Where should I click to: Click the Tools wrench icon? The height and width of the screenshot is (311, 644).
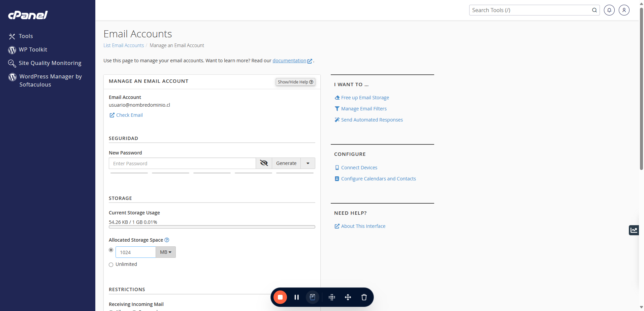pos(12,36)
